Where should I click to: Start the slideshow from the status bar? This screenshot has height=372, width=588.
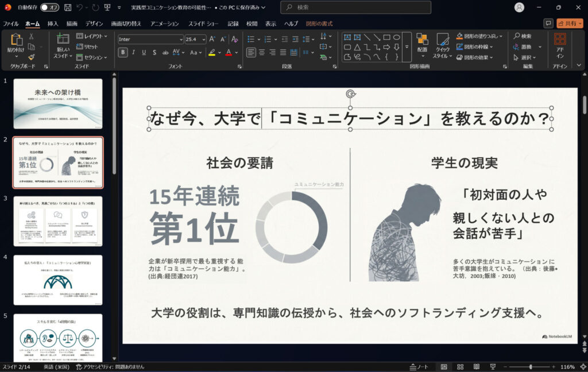click(x=493, y=366)
